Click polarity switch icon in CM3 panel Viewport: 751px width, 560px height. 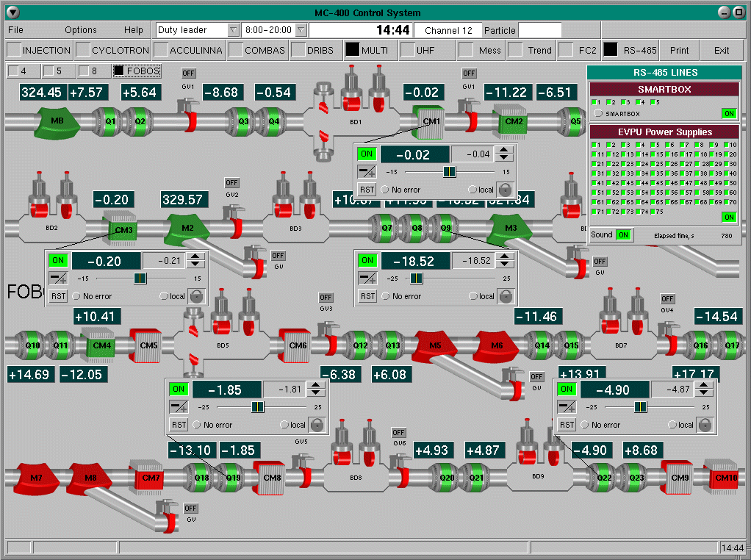pyautogui.click(x=58, y=279)
